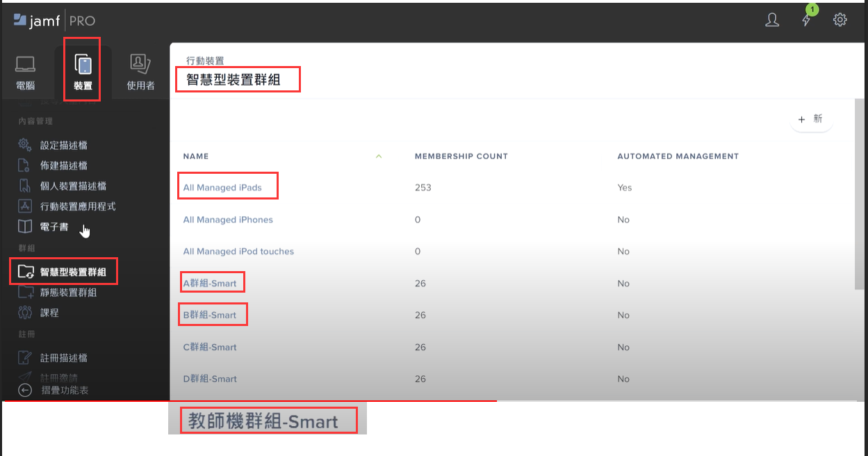The height and width of the screenshot is (456, 868).
Task: Click membership count 26 in A群組-Smart row
Action: [x=420, y=283]
